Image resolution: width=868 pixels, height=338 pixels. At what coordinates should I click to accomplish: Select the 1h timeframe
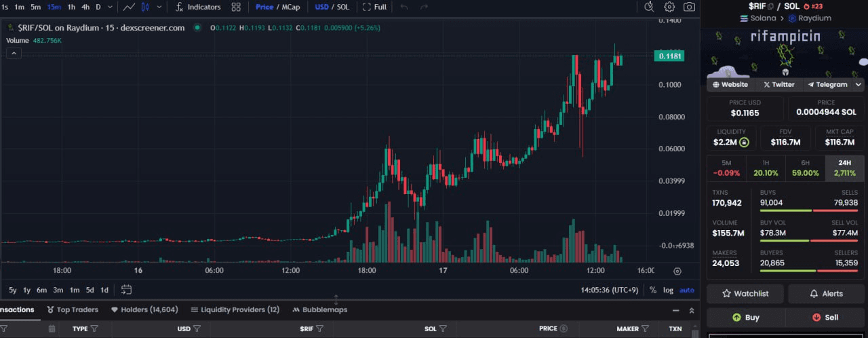[71, 7]
